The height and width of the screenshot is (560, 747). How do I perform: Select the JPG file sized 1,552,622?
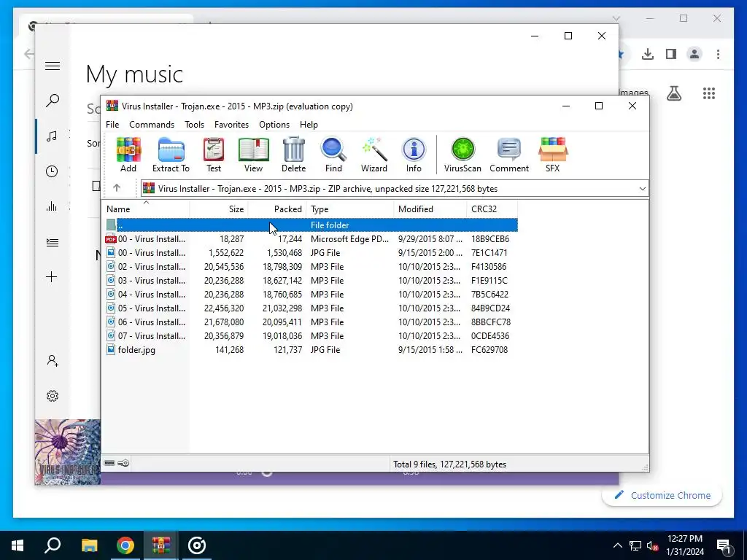tap(310, 253)
